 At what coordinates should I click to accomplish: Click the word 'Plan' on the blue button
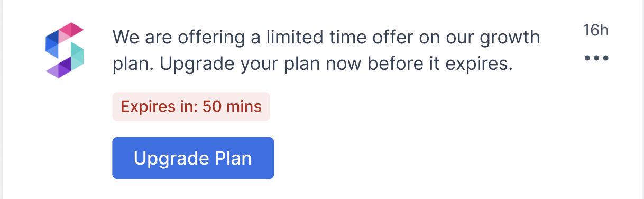232,158
